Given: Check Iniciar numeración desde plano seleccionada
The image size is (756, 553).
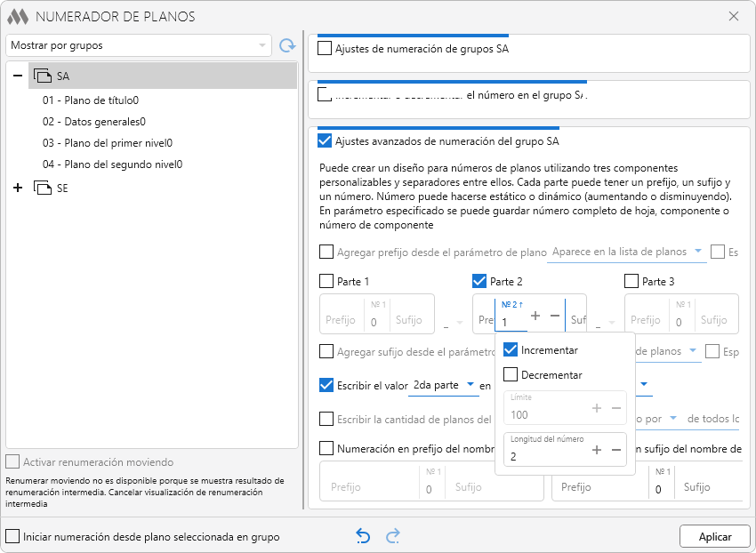Looking at the screenshot, I should click(12, 537).
